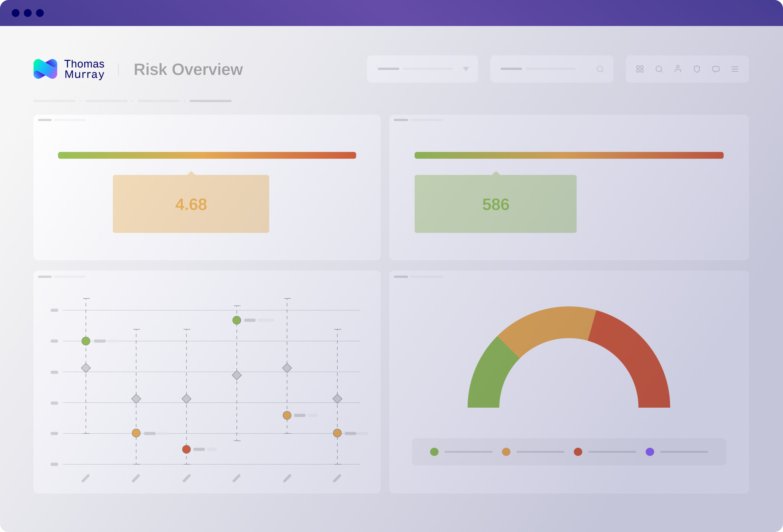Click the 586 score box
783x532 pixels.
tap(495, 204)
